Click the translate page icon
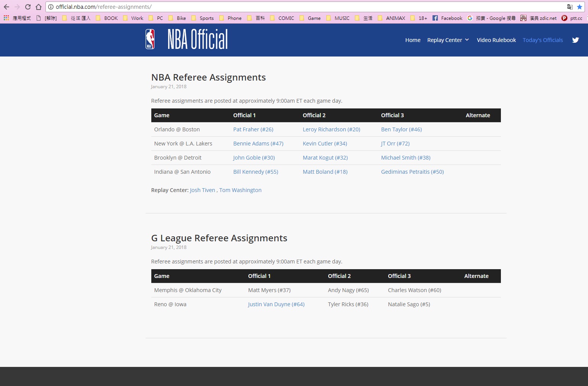The width and height of the screenshot is (588, 386). click(570, 7)
